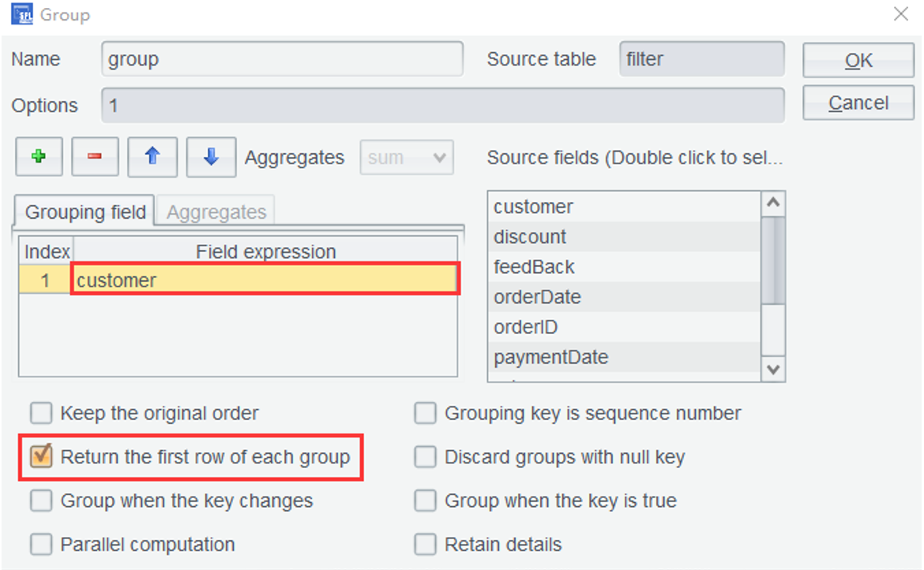Open the Aggregates sum dropdown
Viewport: 924px width, 570px height.
click(x=407, y=158)
